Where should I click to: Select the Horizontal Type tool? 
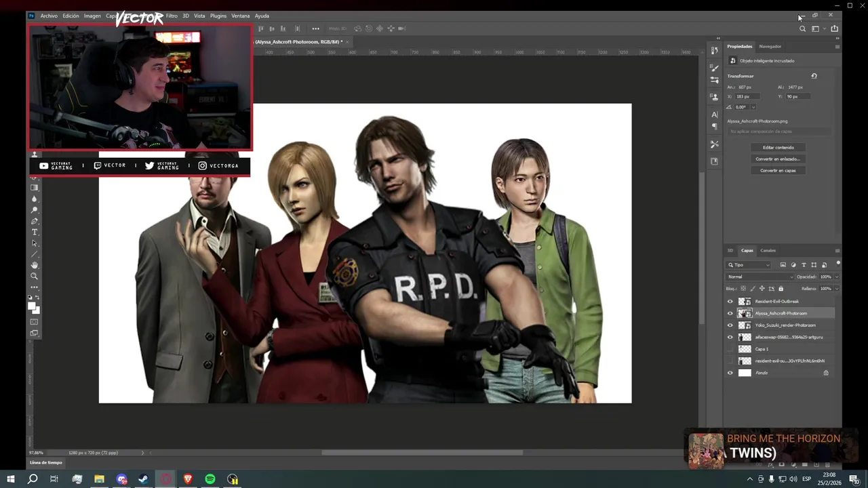35,232
